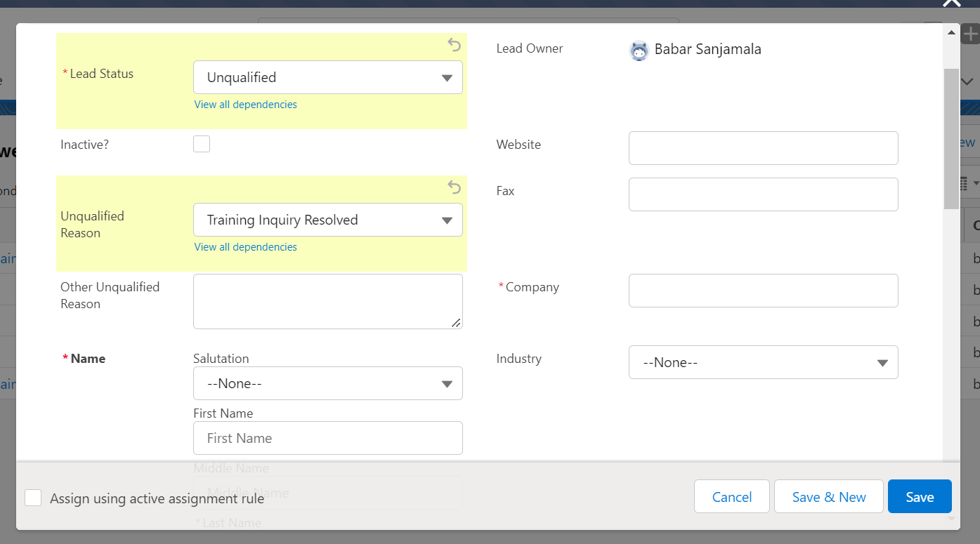
Task: Expand the Unqualified Reason picklist
Action: coord(327,220)
